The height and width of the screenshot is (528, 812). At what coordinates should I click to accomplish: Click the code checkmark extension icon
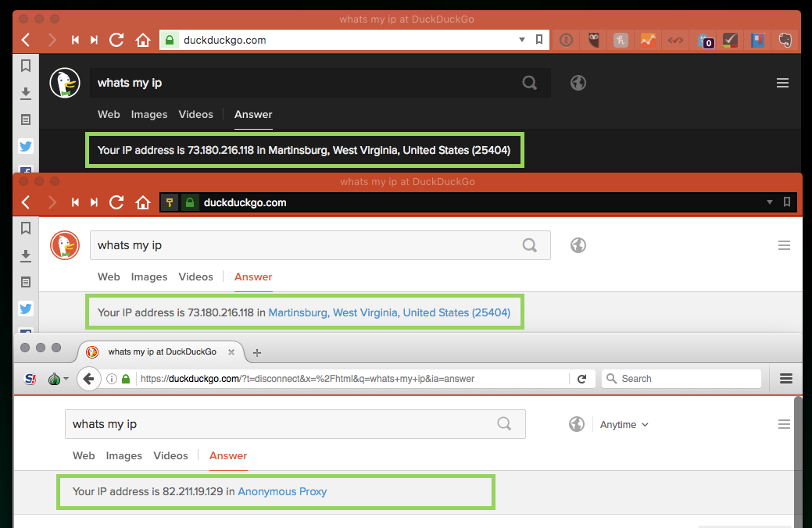pos(675,40)
